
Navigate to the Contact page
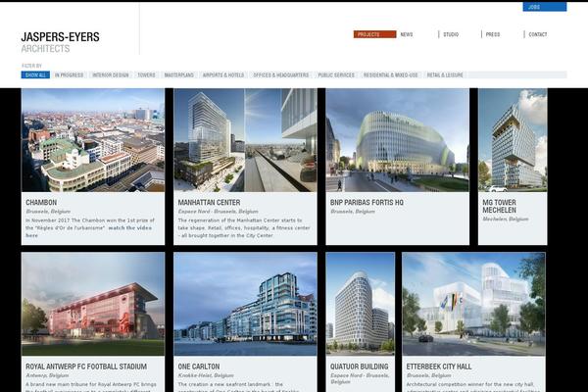538,34
